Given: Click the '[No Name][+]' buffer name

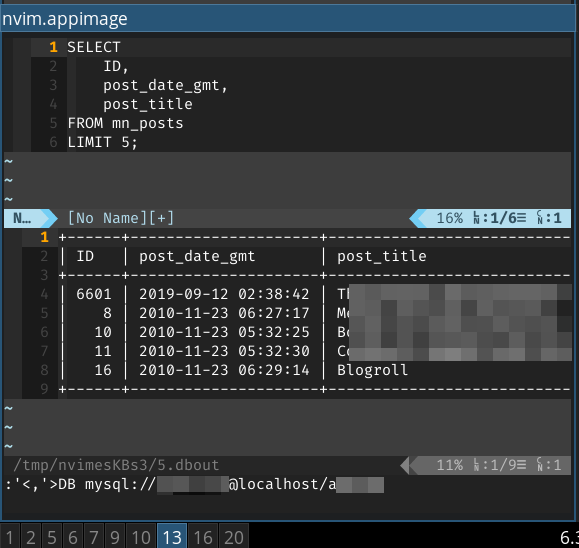Looking at the screenshot, I should pos(121,218).
